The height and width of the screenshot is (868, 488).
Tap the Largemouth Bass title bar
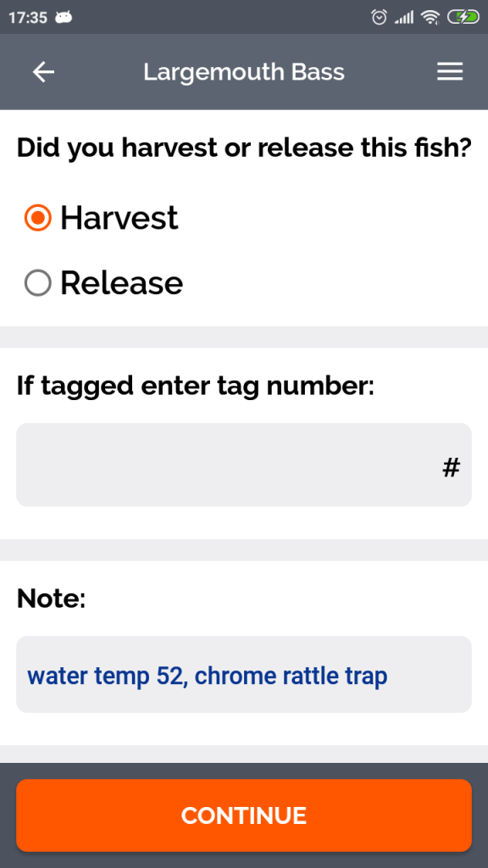click(244, 72)
